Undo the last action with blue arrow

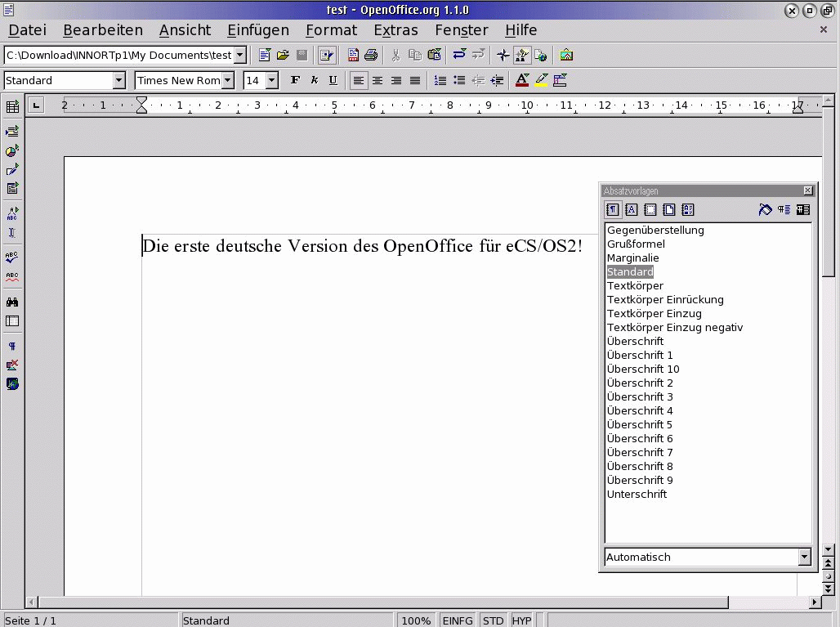(459, 55)
